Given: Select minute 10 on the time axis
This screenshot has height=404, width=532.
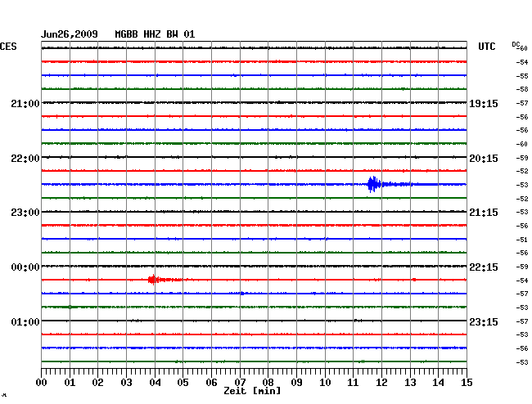Looking at the screenshot, I should click(x=325, y=383).
